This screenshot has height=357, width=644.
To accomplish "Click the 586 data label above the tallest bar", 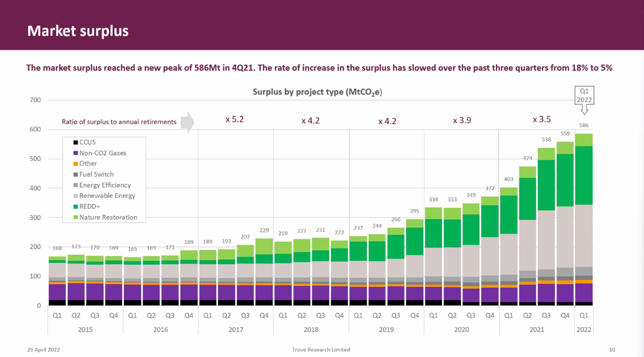I will tap(583, 125).
